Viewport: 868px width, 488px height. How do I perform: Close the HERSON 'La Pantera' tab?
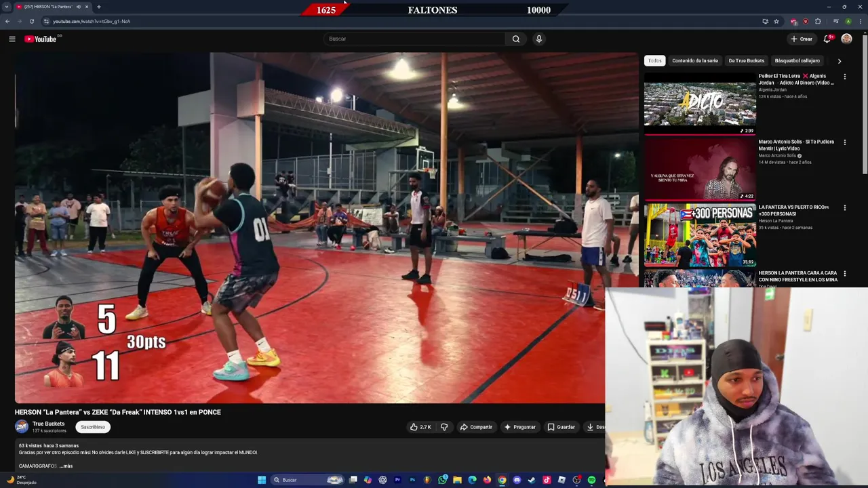click(x=87, y=7)
